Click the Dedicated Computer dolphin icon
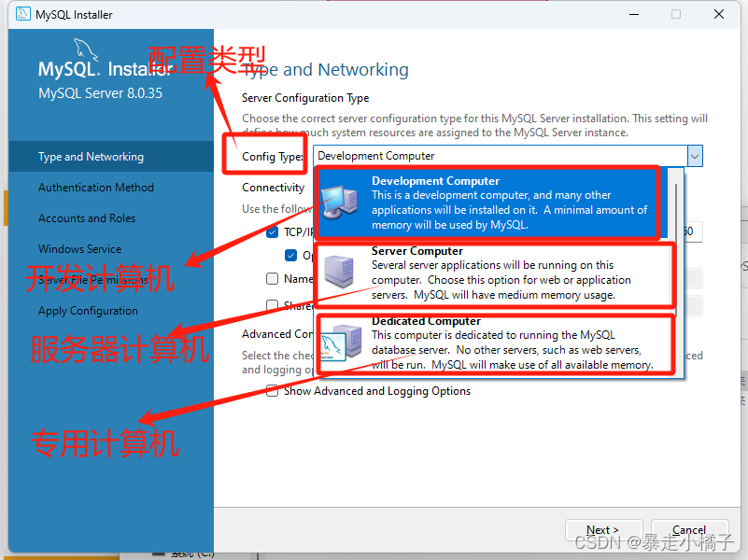Image resolution: width=748 pixels, height=560 pixels. click(341, 343)
